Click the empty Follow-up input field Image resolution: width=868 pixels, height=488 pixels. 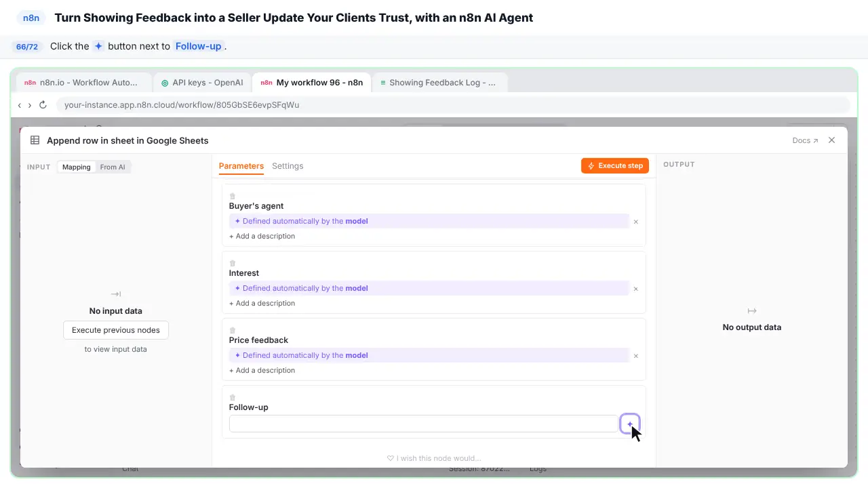[423, 424]
